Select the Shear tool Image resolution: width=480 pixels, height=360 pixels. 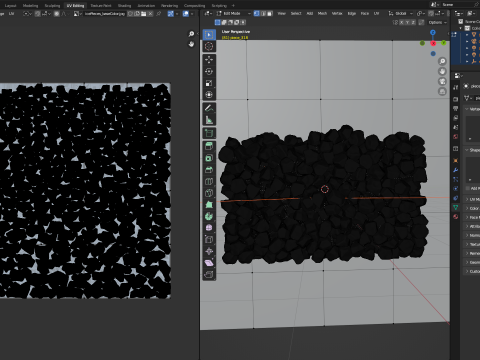[209, 263]
